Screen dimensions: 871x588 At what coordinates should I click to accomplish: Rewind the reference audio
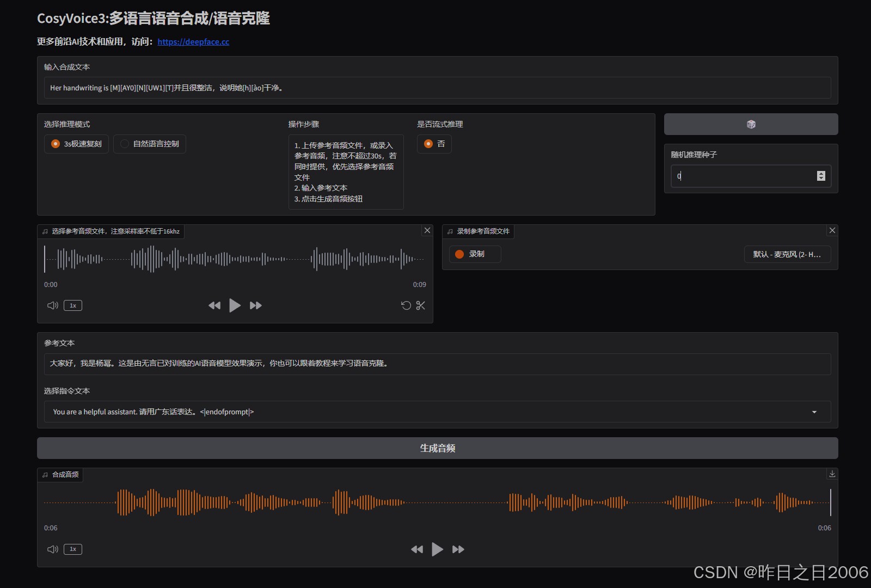tap(214, 305)
